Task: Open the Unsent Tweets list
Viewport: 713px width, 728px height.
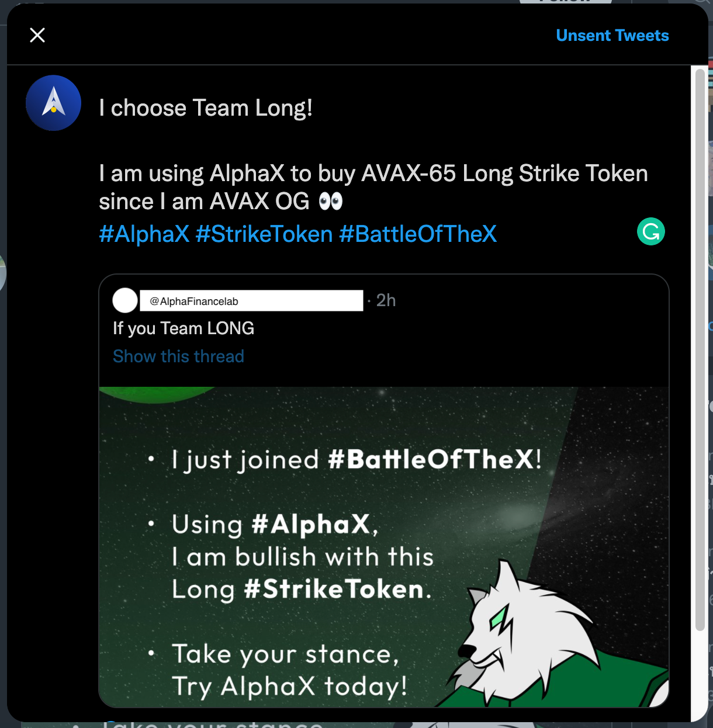Action: [x=612, y=36]
